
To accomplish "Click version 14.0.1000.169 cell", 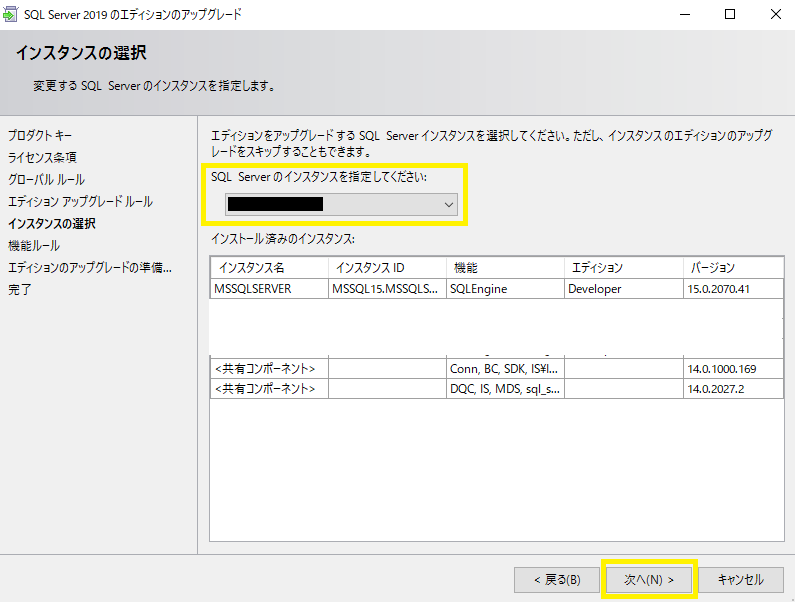I will (x=733, y=369).
